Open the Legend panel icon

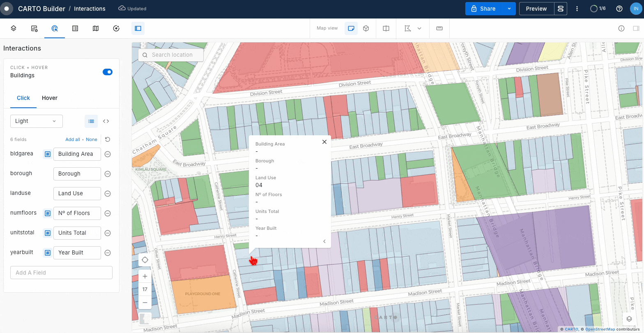tap(75, 28)
